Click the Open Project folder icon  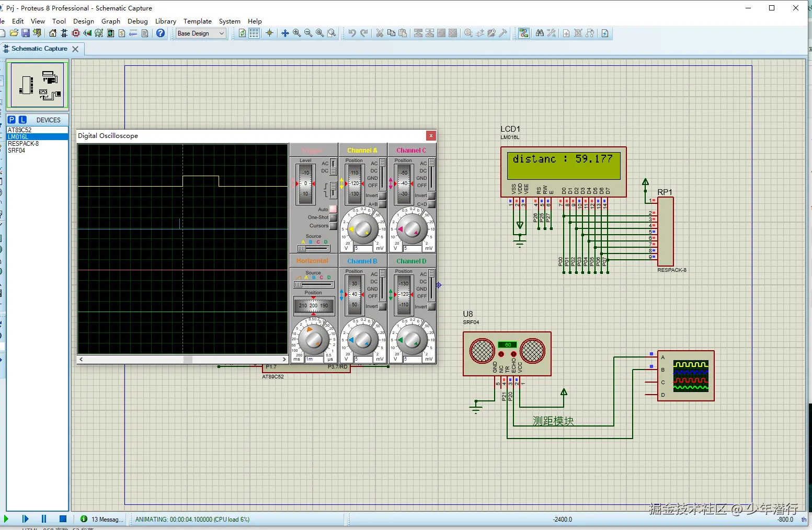(x=14, y=33)
